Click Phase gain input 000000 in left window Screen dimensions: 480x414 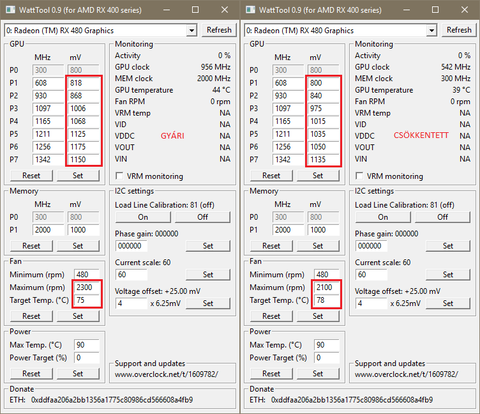click(x=131, y=246)
